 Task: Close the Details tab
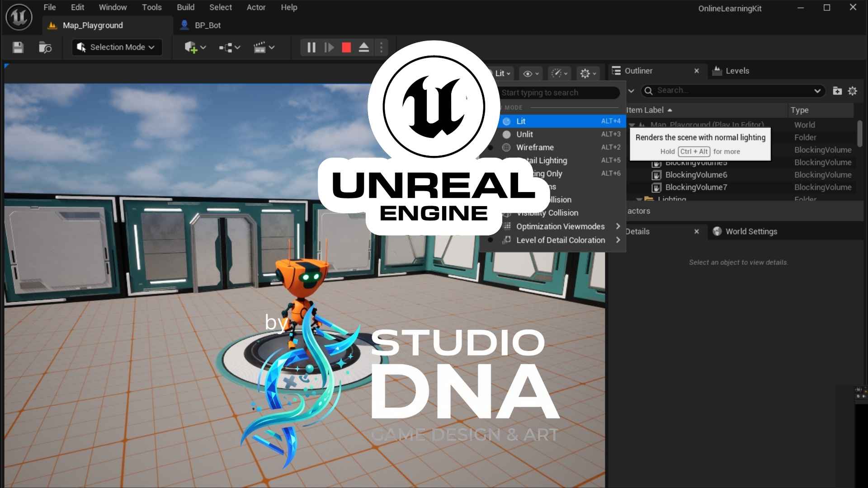click(697, 231)
